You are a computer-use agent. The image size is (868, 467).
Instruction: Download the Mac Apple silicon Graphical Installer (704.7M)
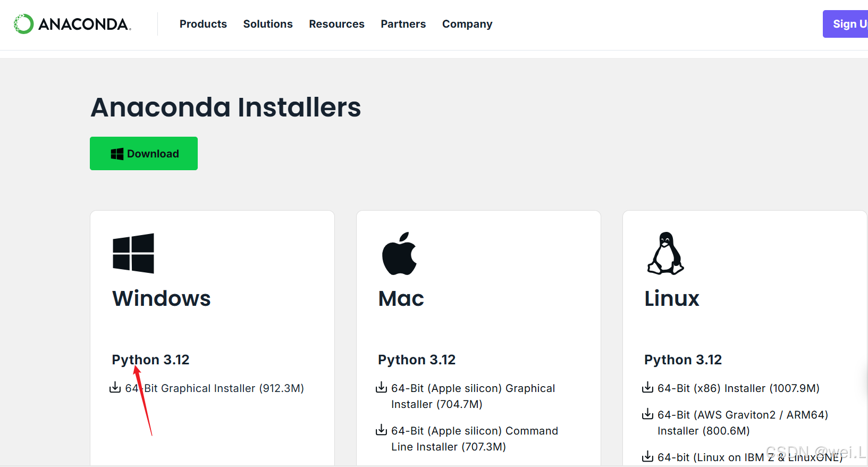[473, 396]
